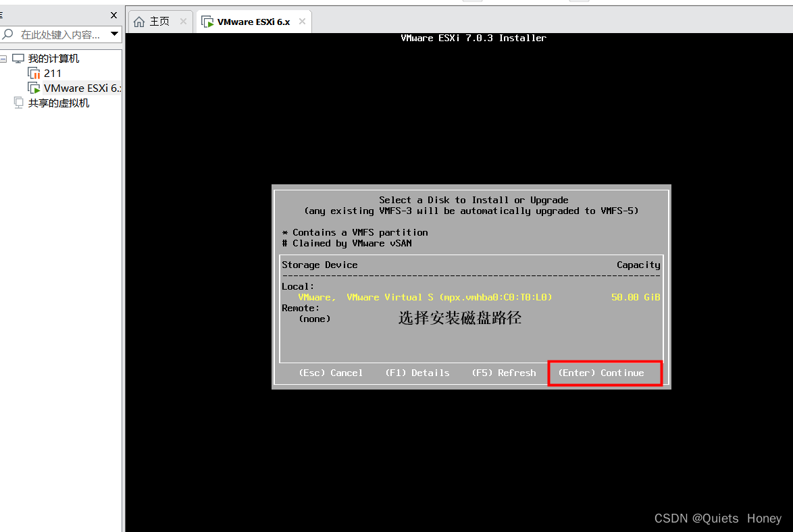
Task: Click (Enter) Continue in installer
Action: (x=601, y=373)
